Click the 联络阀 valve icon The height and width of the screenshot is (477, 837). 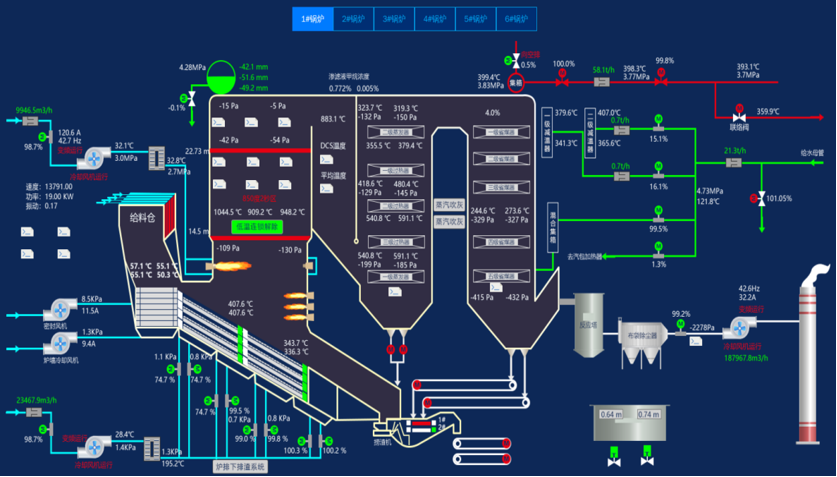click(739, 115)
